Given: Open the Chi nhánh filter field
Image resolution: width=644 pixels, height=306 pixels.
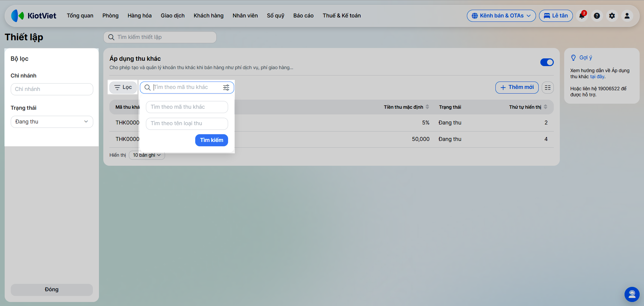Looking at the screenshot, I should (52, 89).
